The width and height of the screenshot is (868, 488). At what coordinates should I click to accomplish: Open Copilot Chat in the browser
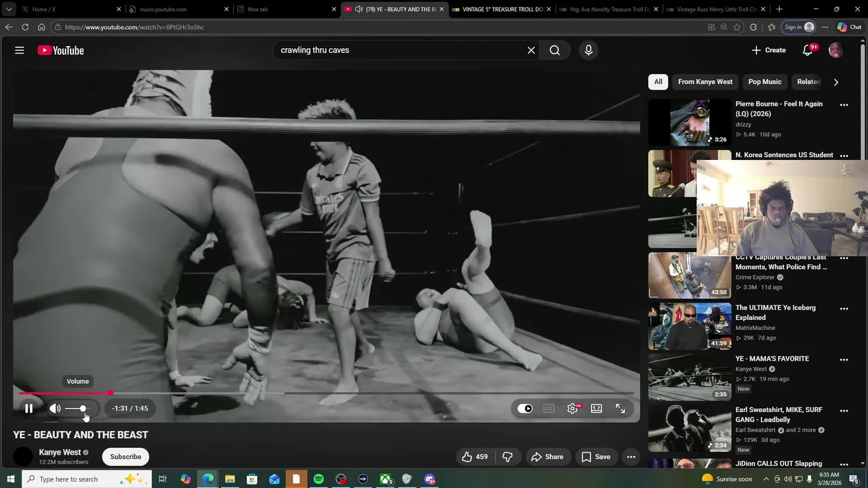tap(849, 27)
